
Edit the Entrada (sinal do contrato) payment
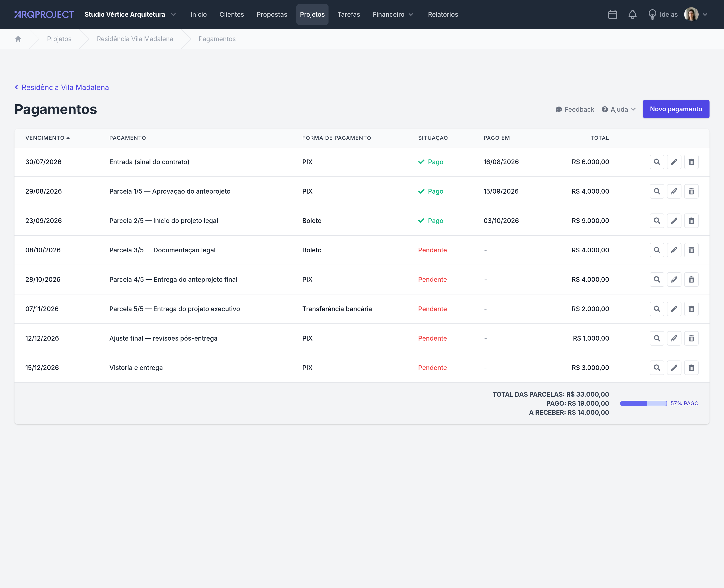coord(674,162)
